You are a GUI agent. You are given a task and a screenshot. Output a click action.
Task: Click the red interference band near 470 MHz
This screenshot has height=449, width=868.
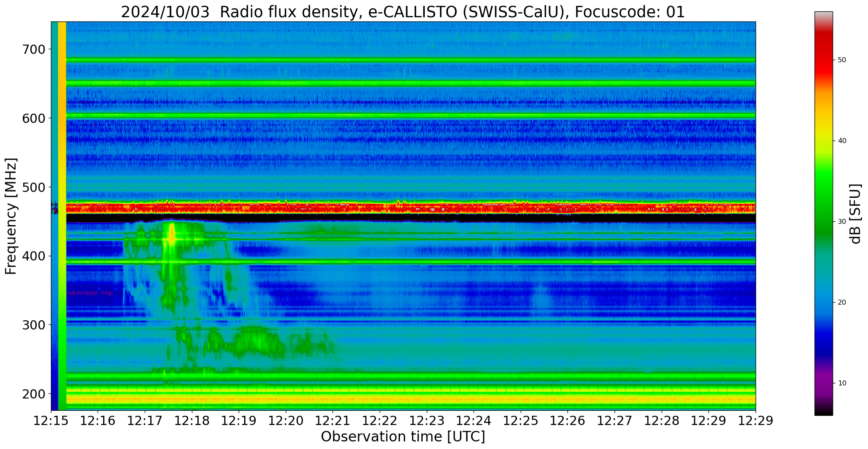click(411, 208)
